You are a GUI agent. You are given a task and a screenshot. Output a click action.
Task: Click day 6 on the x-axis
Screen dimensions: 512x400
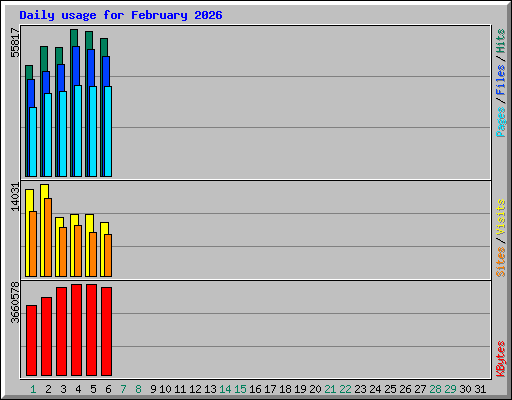pyautogui.click(x=108, y=389)
